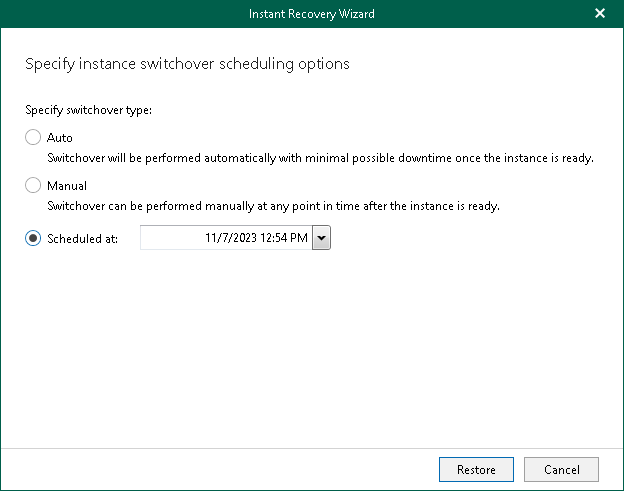Click the PM indicator in the time field
Viewport: 624px width, 491px height.
299,238
